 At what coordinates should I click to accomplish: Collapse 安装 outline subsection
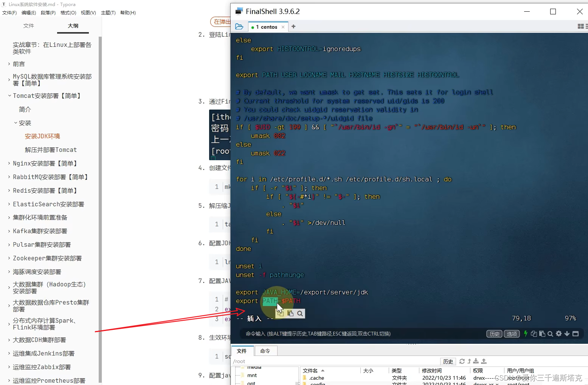tap(16, 123)
